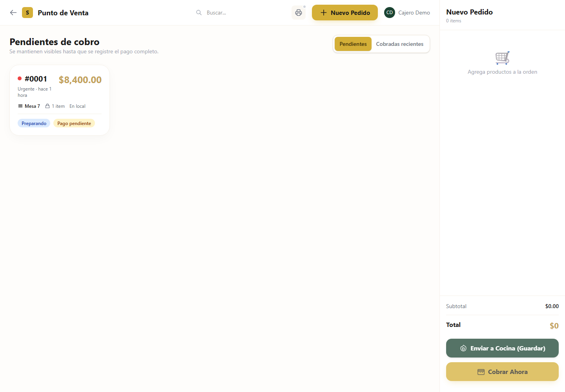
Task: Click the yellow S logo icon
Action: [x=27, y=13]
